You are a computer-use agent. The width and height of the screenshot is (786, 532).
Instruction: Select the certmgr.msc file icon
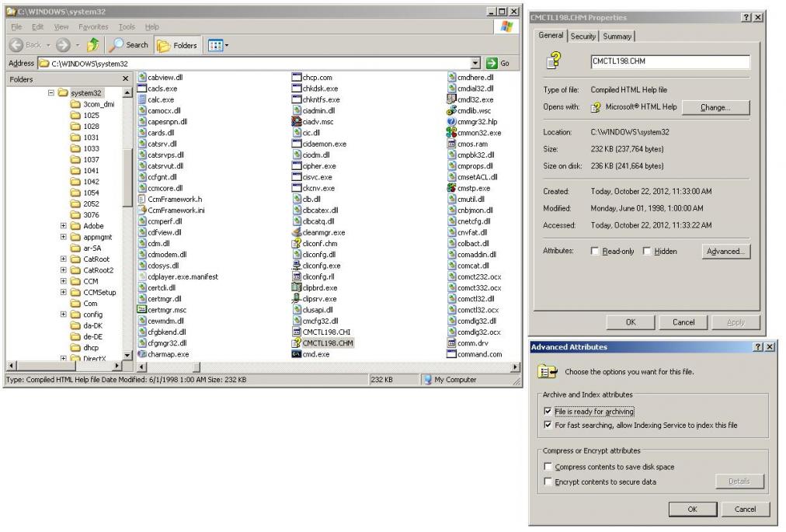(x=142, y=309)
